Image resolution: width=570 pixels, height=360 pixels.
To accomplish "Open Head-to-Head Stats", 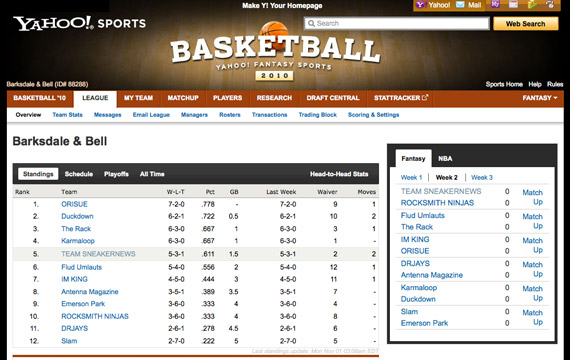I will pos(339,174).
